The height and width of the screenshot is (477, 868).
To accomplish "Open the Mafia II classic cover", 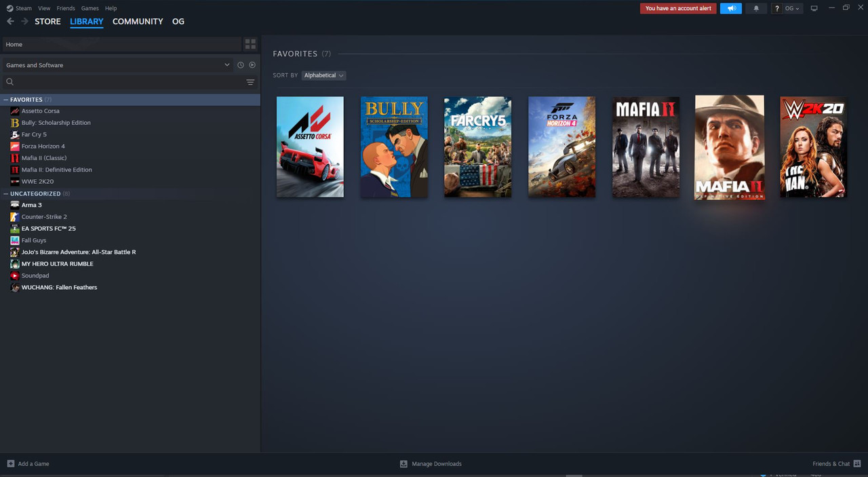I will 646,147.
